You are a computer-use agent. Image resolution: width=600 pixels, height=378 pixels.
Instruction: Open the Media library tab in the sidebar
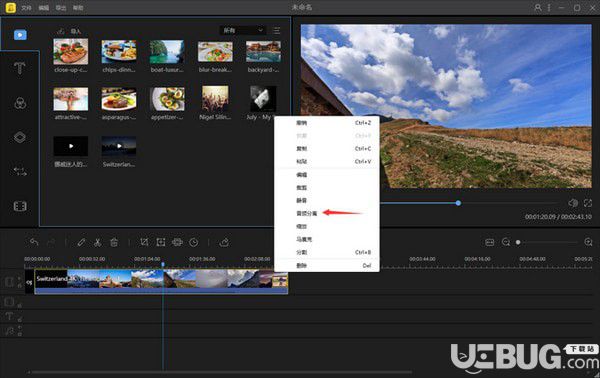click(x=20, y=35)
